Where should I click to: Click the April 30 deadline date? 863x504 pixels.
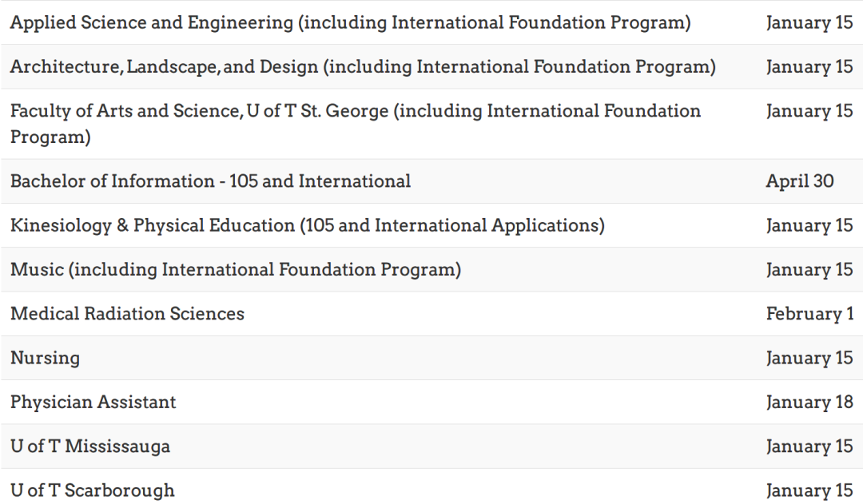pyautogui.click(x=800, y=181)
